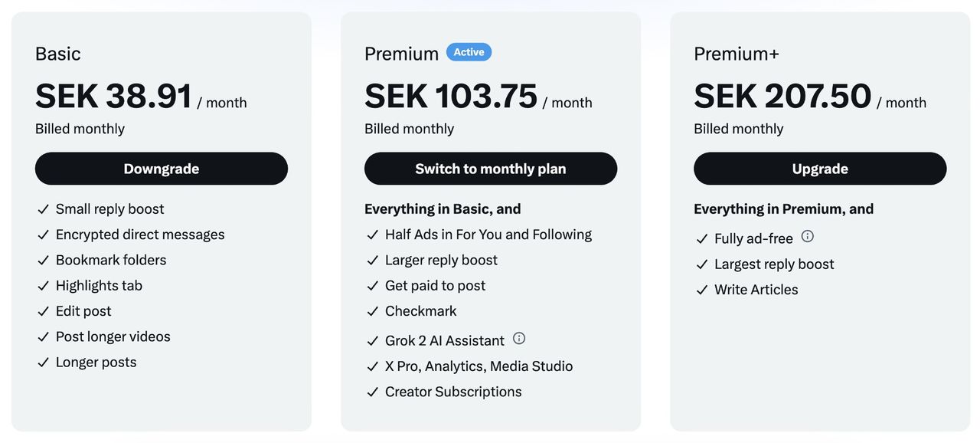Click the info icon beside Grok 2 AI Assistant
Screen dimensions: 980x443
[x=519, y=339]
